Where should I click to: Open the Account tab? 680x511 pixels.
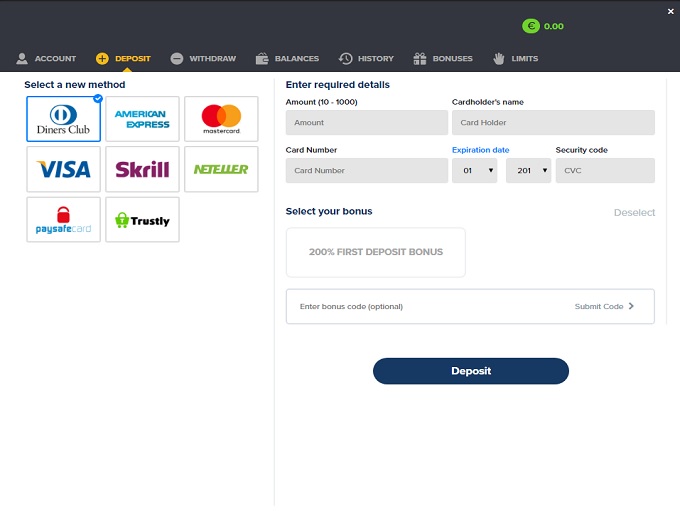coord(46,59)
